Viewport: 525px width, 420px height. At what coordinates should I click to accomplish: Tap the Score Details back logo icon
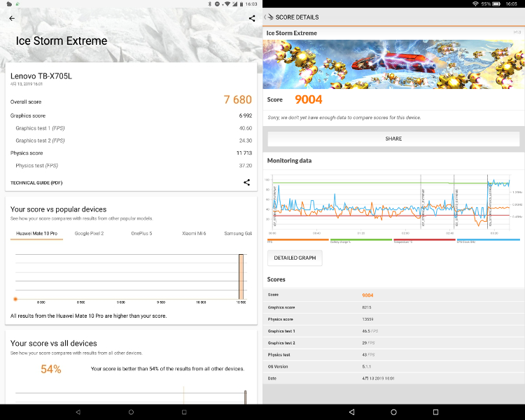(x=269, y=17)
